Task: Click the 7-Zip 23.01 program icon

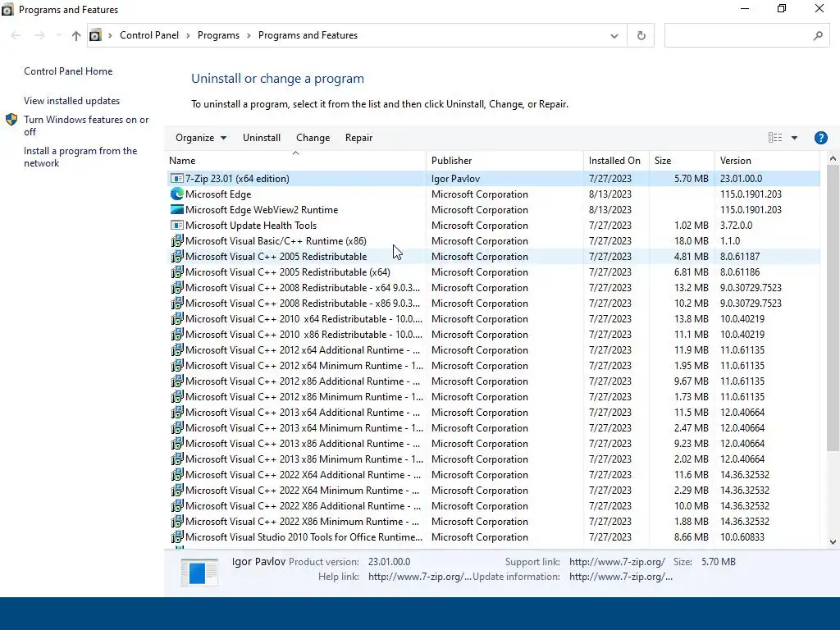Action: (177, 178)
